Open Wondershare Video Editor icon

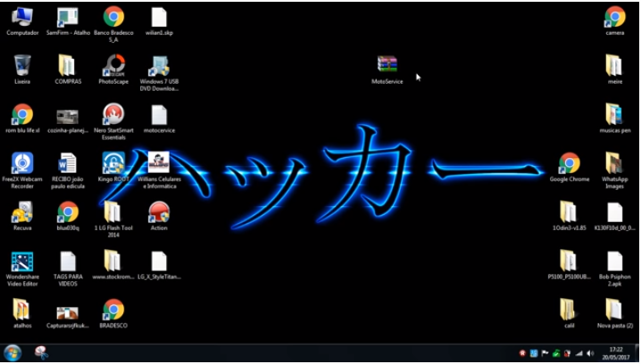(22, 262)
